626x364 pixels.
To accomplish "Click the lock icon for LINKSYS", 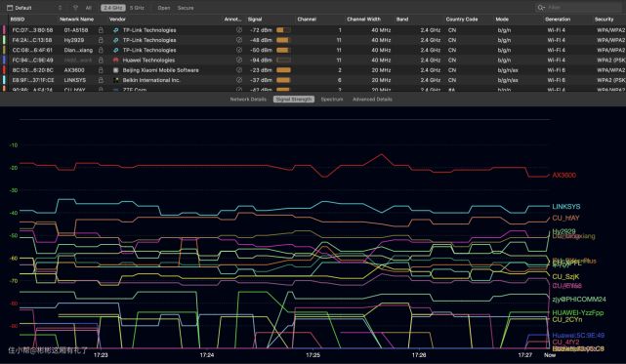I will pyautogui.click(x=101, y=80).
